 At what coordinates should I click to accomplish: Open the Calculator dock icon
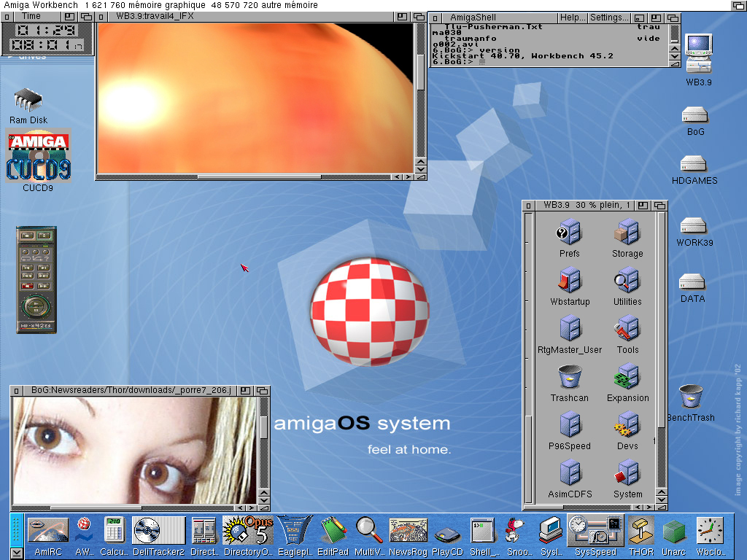115,531
